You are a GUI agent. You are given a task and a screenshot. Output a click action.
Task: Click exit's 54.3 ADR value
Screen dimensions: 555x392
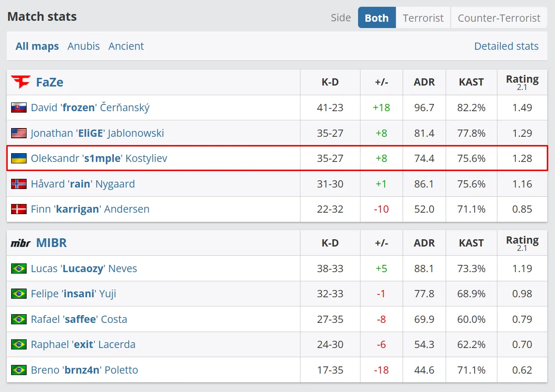click(x=424, y=344)
